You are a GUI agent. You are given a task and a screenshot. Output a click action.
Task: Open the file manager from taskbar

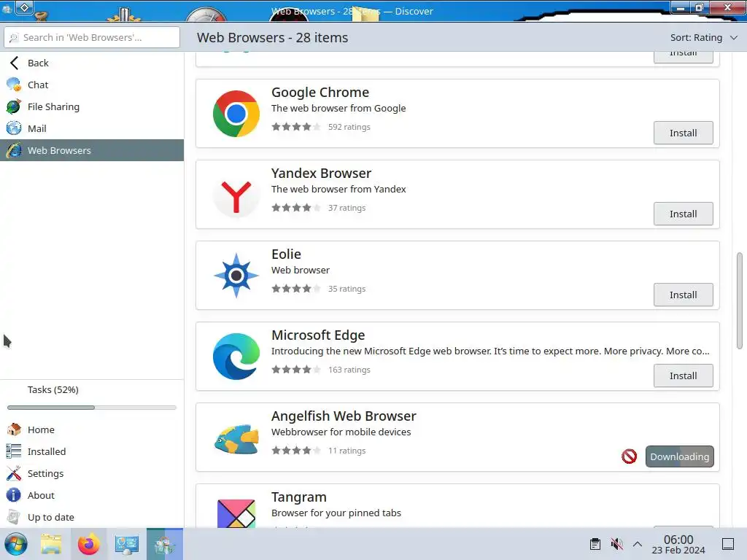[x=52, y=544]
